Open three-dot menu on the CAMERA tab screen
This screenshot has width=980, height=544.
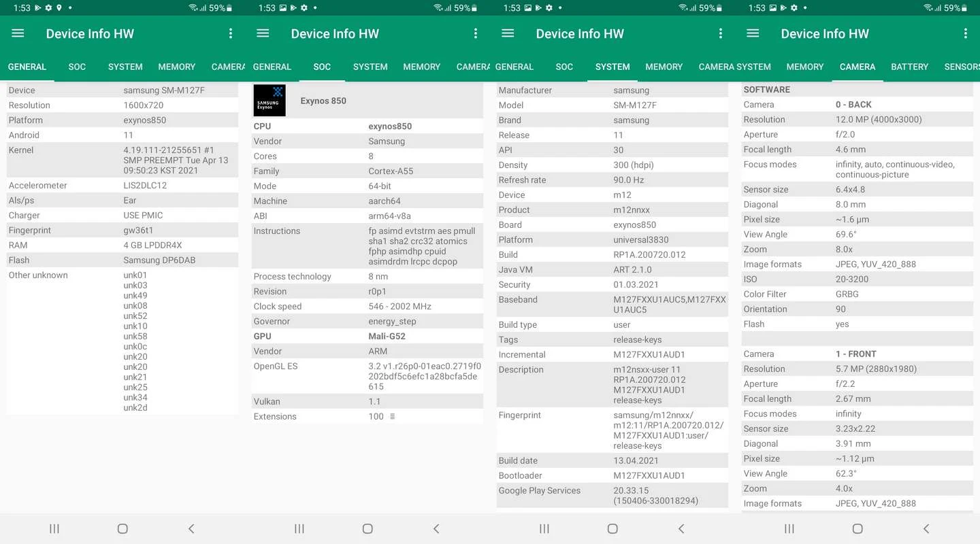coord(966,33)
